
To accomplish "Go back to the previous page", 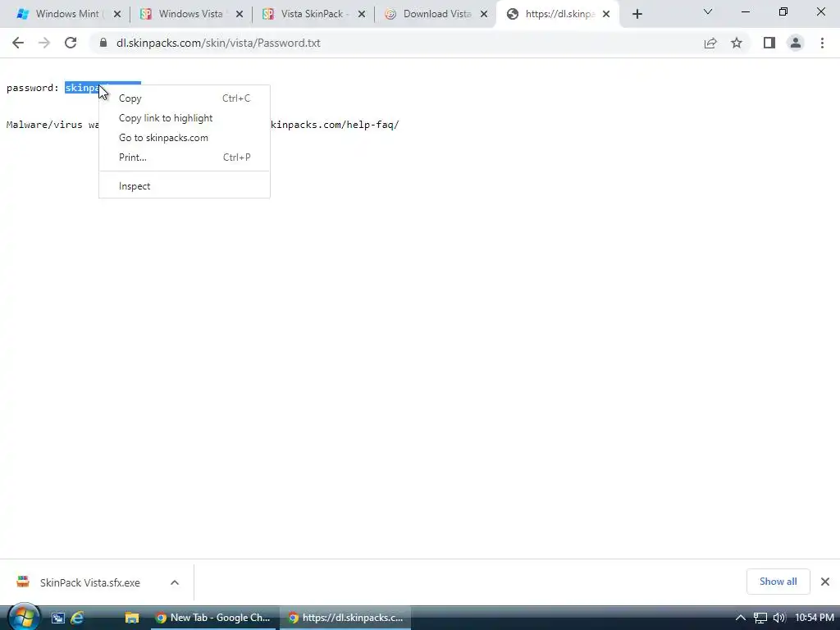I will (x=18, y=43).
